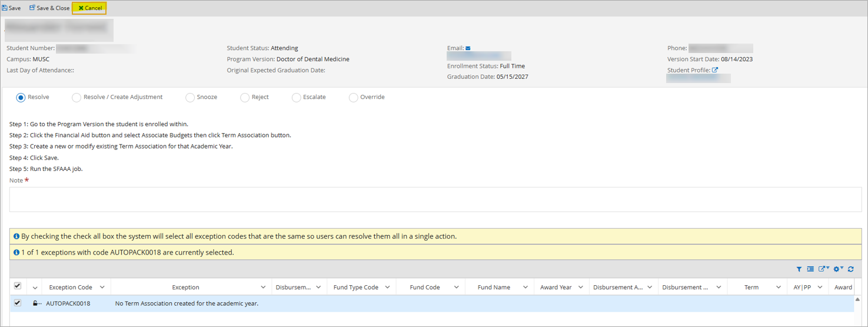Click the info icon beside '1 of 1 exceptions'
Image resolution: width=868 pixels, height=327 pixels.
click(x=16, y=252)
